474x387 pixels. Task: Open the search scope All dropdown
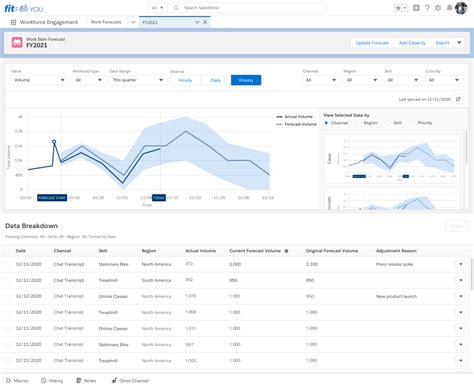(157, 8)
